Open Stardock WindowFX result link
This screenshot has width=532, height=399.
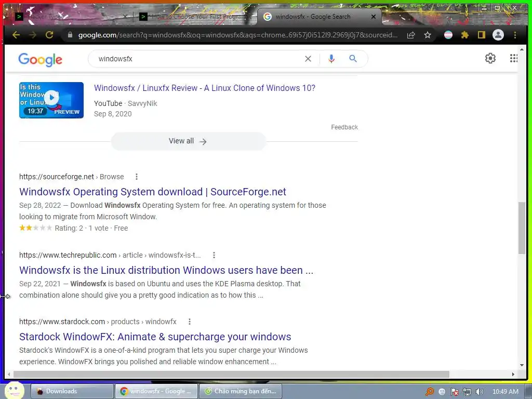tap(155, 337)
